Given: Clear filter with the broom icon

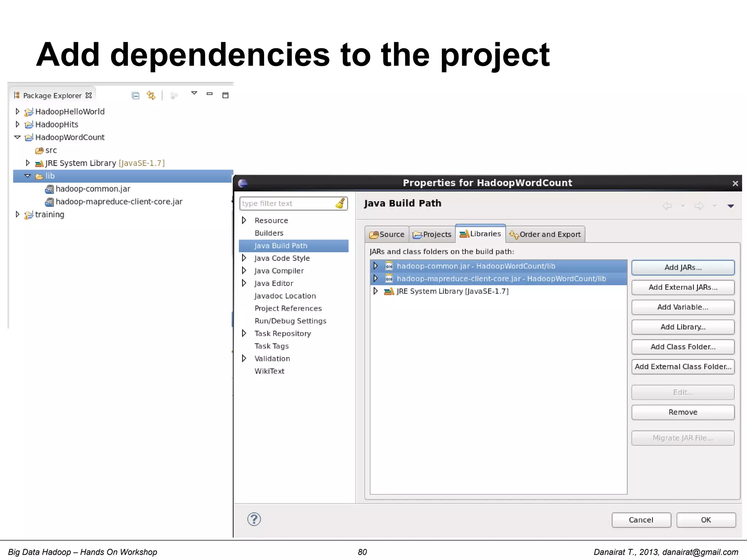Looking at the screenshot, I should pyautogui.click(x=340, y=203).
